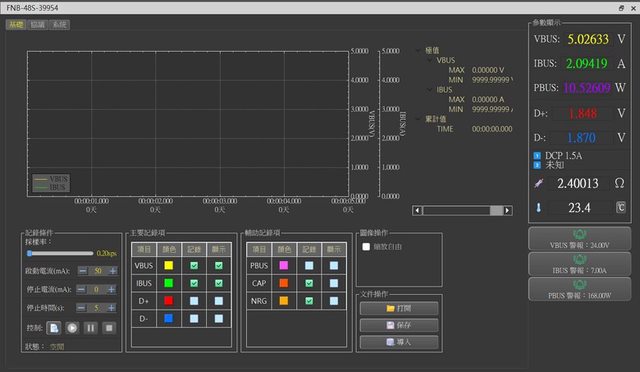
Task: Click the stop time value field showing 5
Action: [x=96, y=308]
